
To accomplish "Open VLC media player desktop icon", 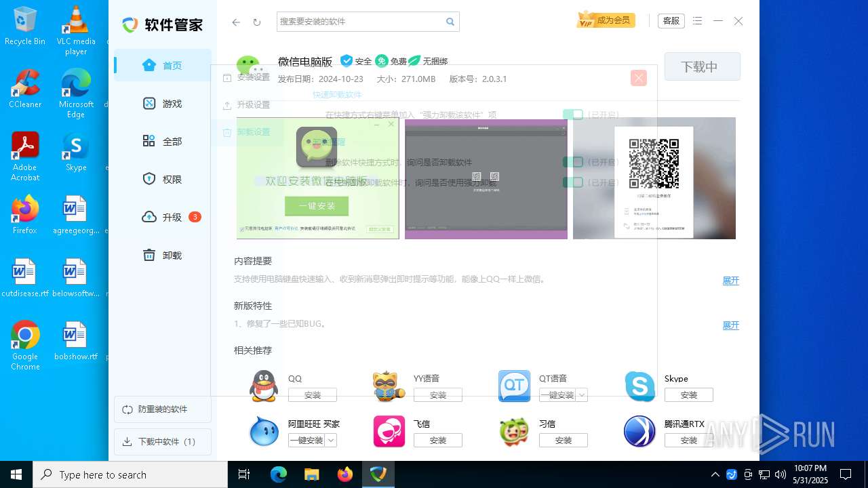I will click(76, 30).
